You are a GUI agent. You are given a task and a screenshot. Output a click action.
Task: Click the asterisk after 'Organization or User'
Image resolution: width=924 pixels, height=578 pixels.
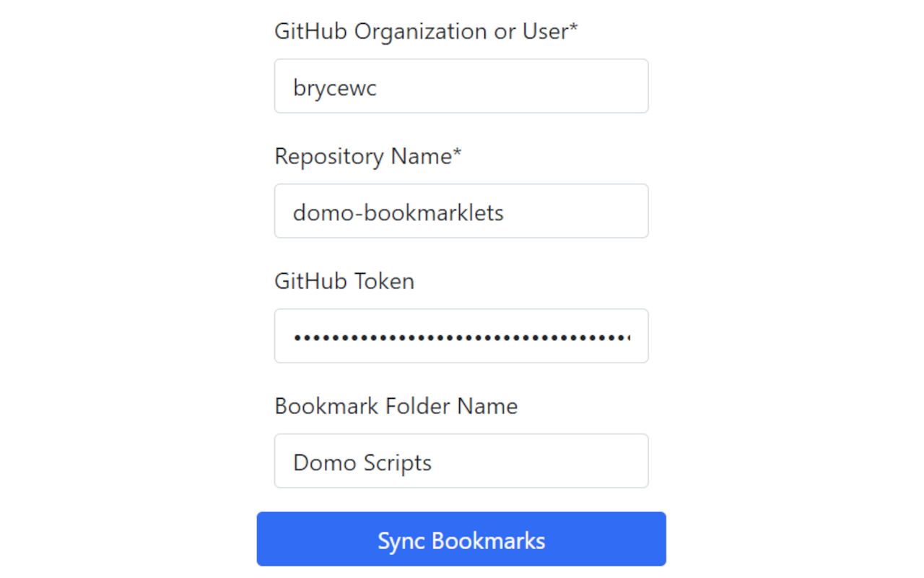point(574,28)
